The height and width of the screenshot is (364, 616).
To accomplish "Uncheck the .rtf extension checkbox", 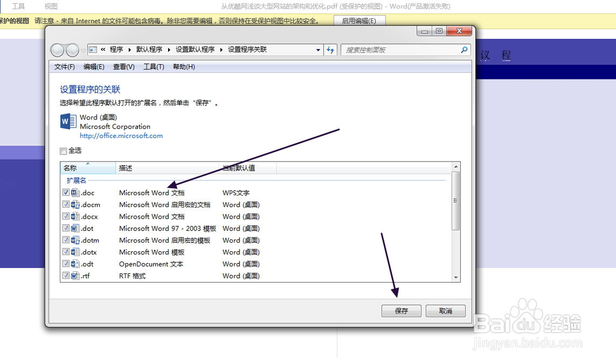I will point(66,275).
